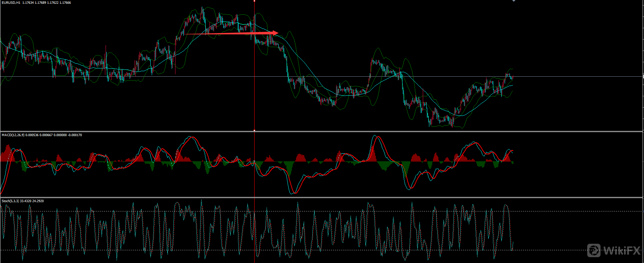Image resolution: width=644 pixels, height=263 pixels.
Task: Click the current price marker on the price scale
Action: coord(643,77)
